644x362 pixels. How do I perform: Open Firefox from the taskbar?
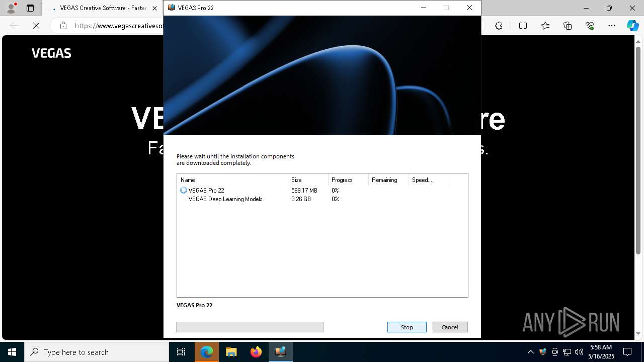tap(256, 352)
